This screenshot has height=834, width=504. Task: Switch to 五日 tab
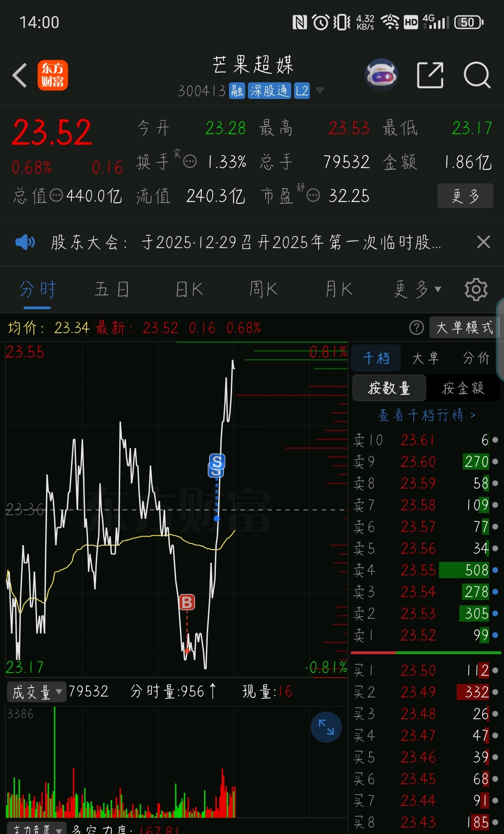(x=112, y=289)
